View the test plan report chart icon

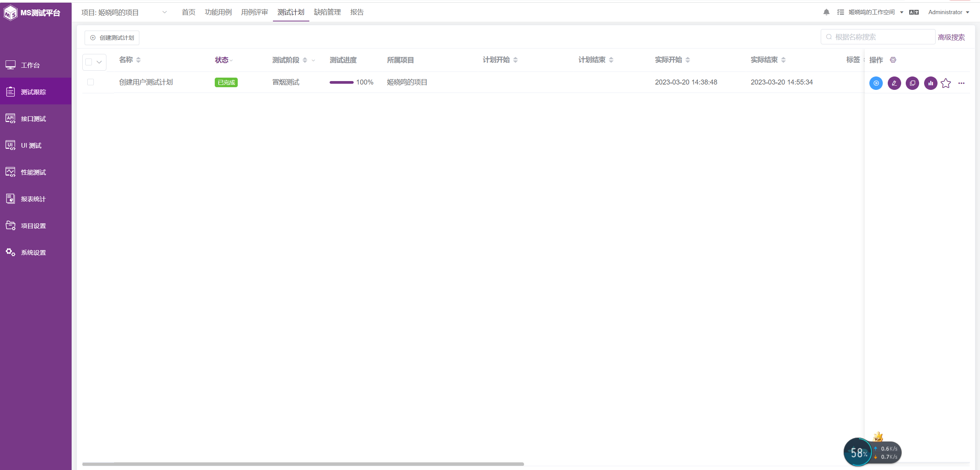pyautogui.click(x=930, y=83)
